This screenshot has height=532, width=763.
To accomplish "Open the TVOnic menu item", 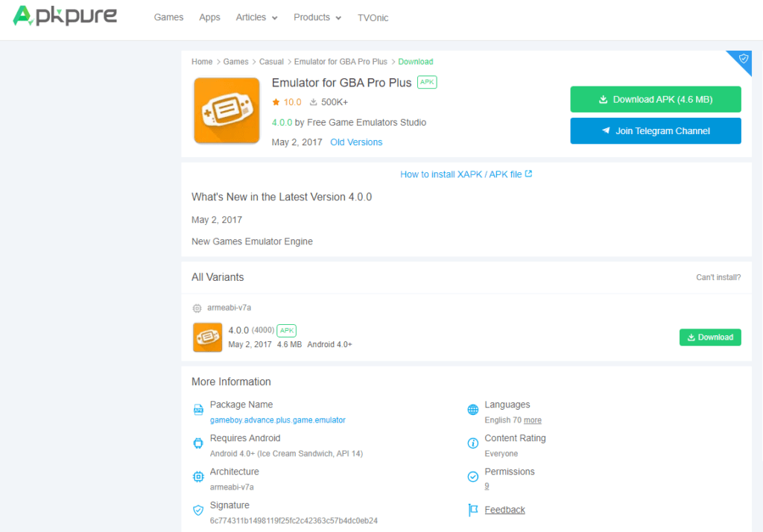I will [x=373, y=18].
